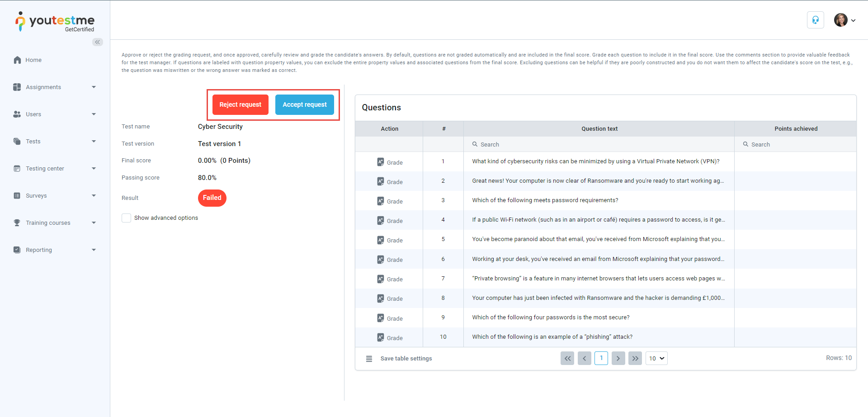Click the question about phishing attack

coord(552,337)
